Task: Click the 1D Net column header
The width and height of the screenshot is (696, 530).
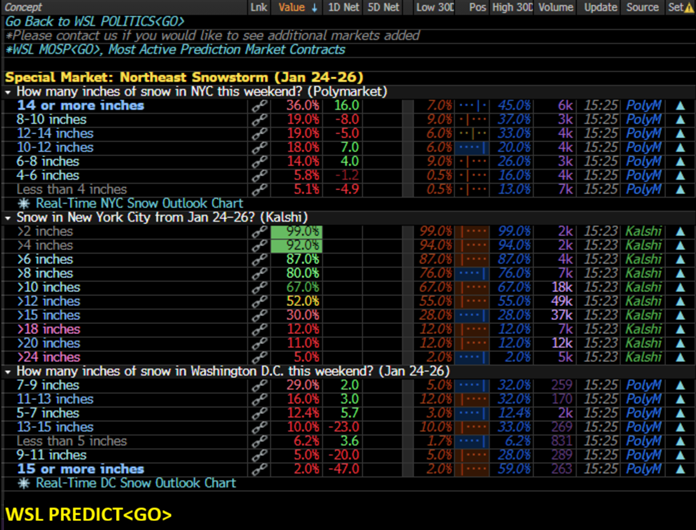Action: click(342, 7)
